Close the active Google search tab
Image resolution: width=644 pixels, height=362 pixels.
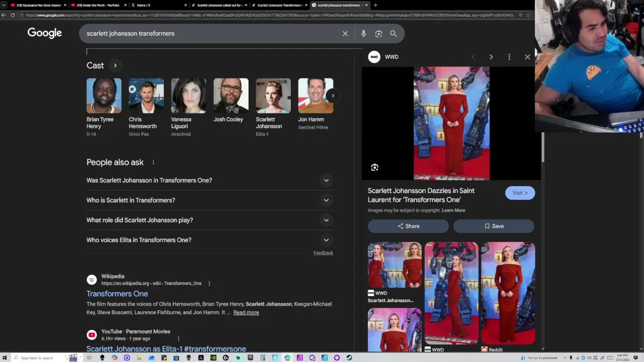click(366, 5)
